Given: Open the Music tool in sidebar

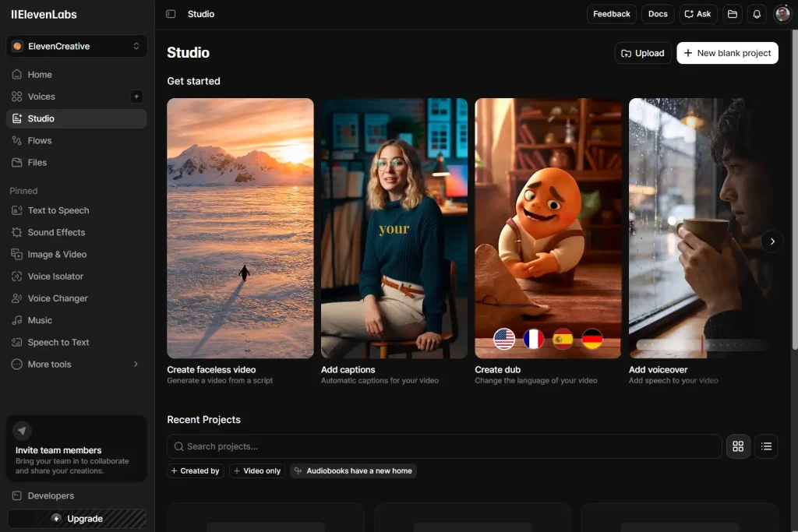Looking at the screenshot, I should 40,320.
